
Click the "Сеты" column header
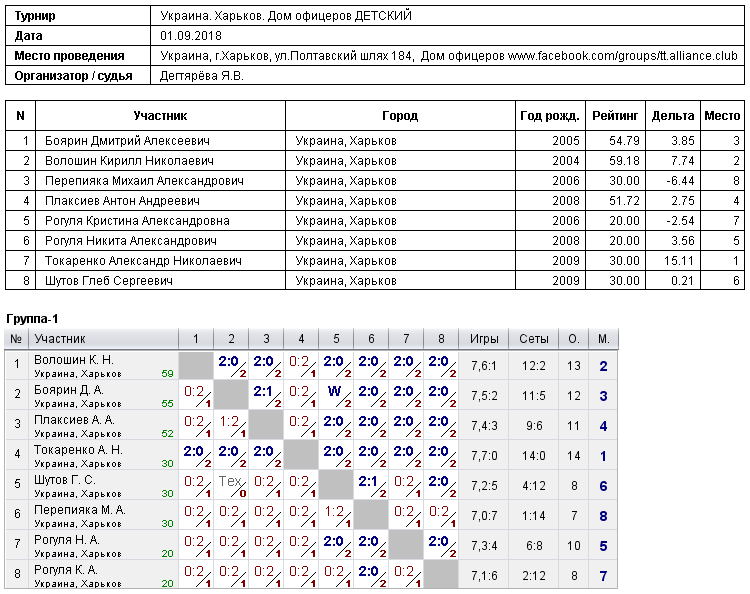[x=534, y=339]
